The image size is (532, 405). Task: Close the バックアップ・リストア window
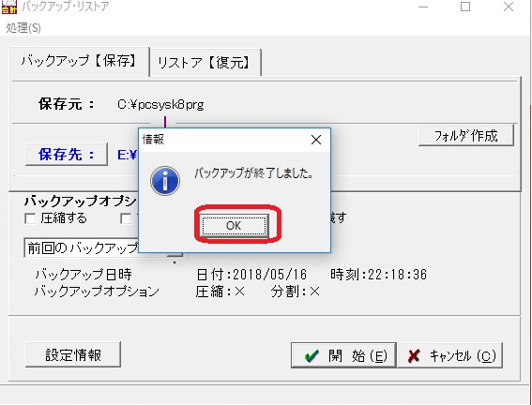point(509,7)
